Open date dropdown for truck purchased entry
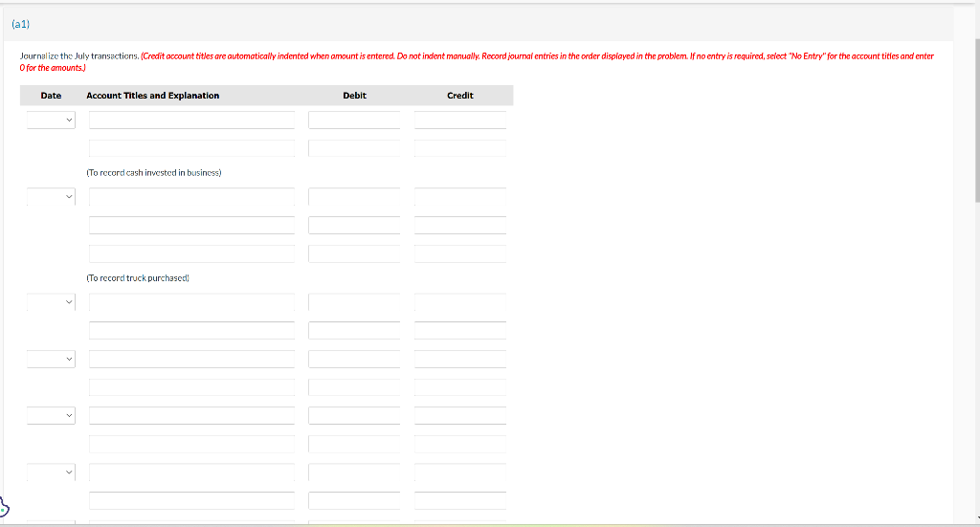Viewport: 980px width, 527px height. (x=51, y=197)
